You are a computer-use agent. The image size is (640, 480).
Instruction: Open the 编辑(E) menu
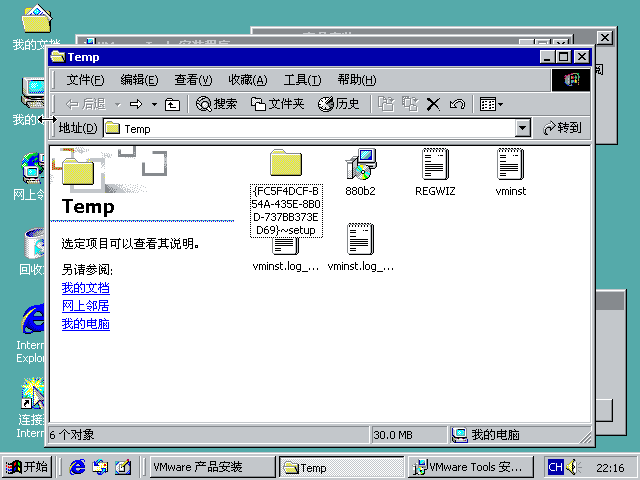tap(139, 80)
